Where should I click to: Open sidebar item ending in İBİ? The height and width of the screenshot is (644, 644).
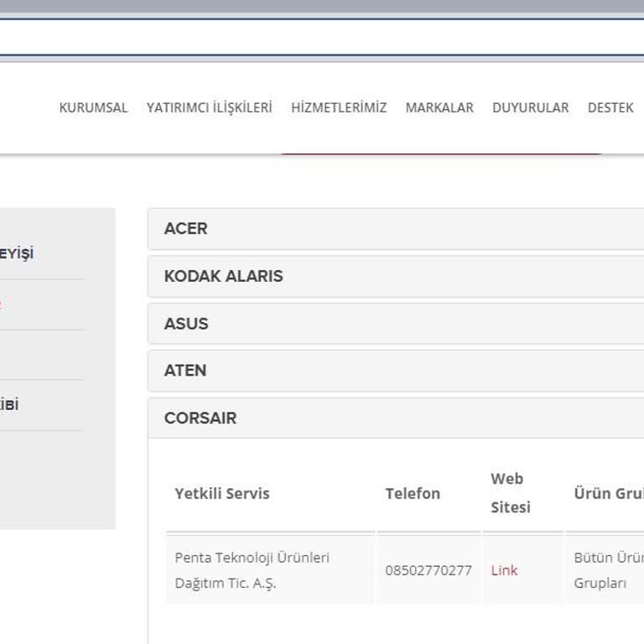coord(9,404)
